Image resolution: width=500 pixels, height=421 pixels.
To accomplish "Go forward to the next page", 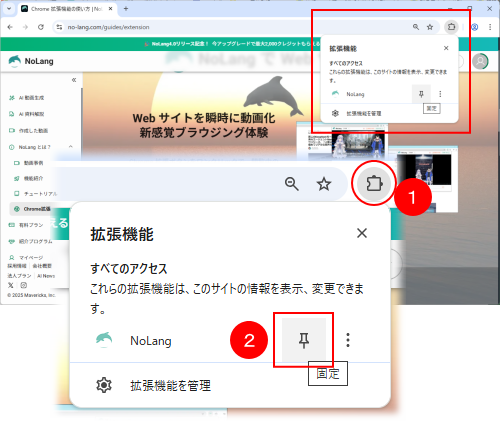I will tap(25, 27).
